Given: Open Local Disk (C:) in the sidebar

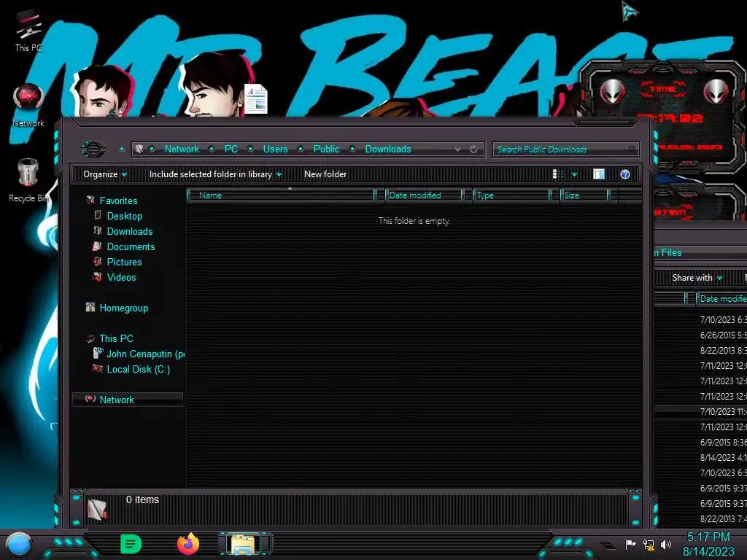Looking at the screenshot, I should [138, 369].
